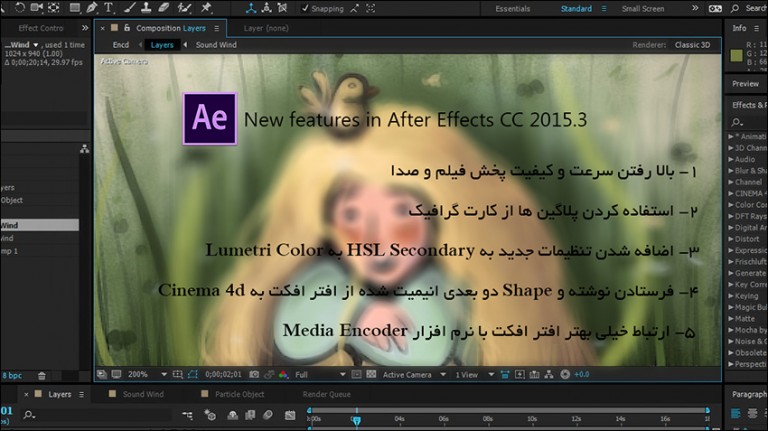Screen dimensions: 768x431
Task: Click the Reset Exposure icon
Action: (565, 375)
